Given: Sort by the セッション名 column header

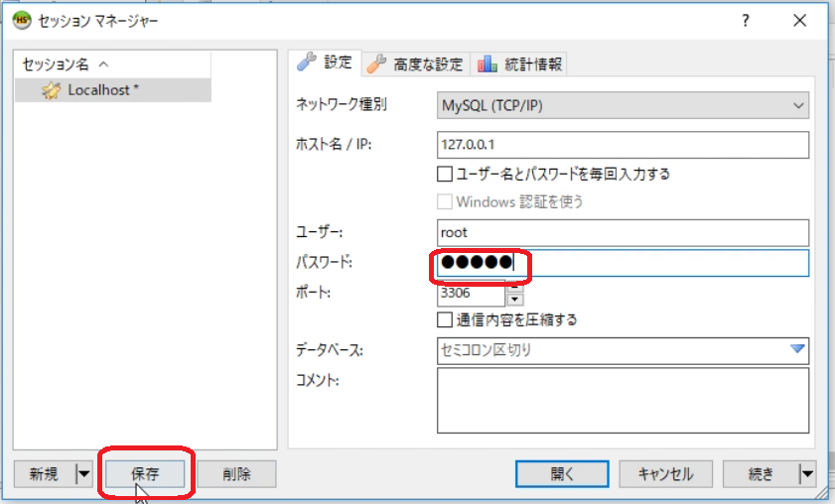Looking at the screenshot, I should point(113,64).
